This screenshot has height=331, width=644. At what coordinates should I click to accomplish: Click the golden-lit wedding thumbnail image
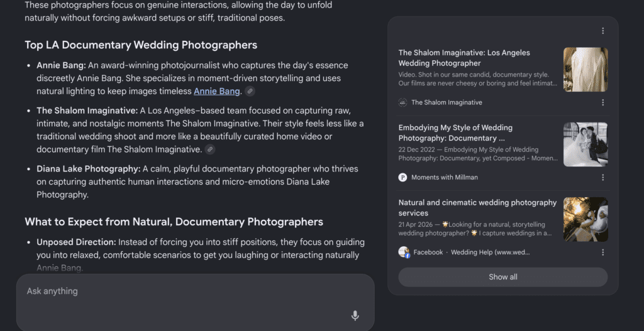pyautogui.click(x=586, y=219)
